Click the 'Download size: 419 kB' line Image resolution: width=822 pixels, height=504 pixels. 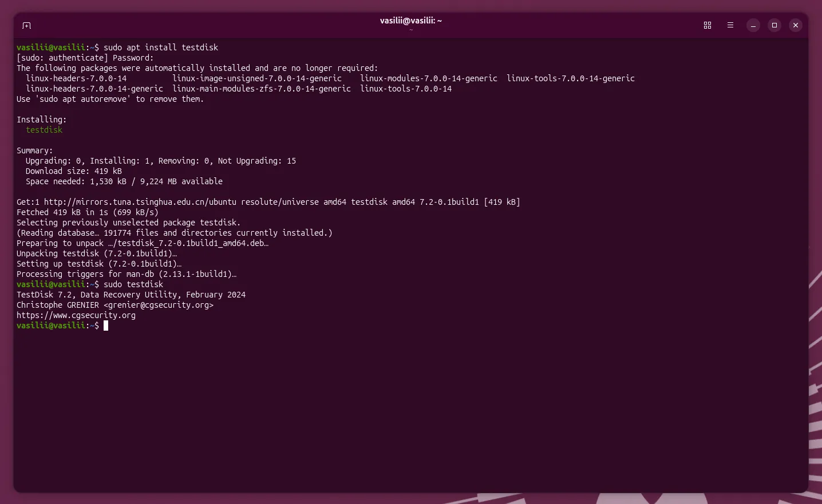click(74, 171)
